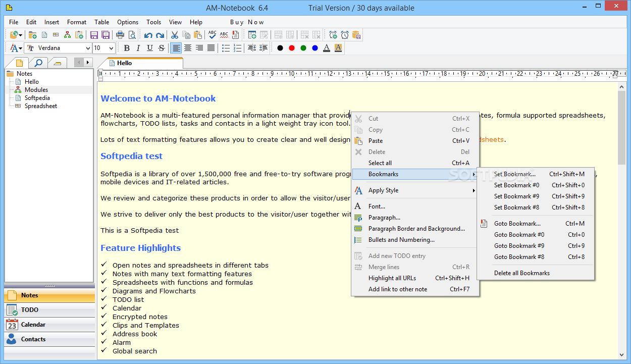Screen dimensions: 631x364
Task: Choose Highlight all URLs in context menu
Action: click(415, 278)
